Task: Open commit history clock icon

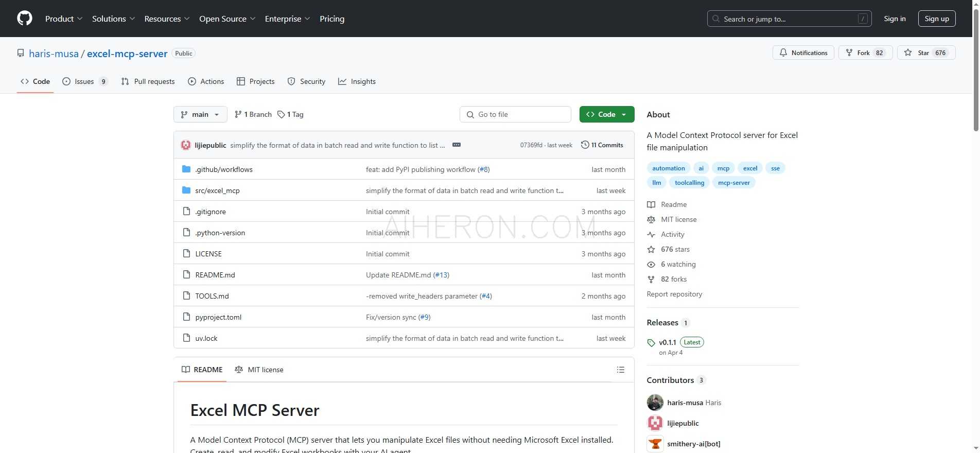Action: [x=585, y=145]
